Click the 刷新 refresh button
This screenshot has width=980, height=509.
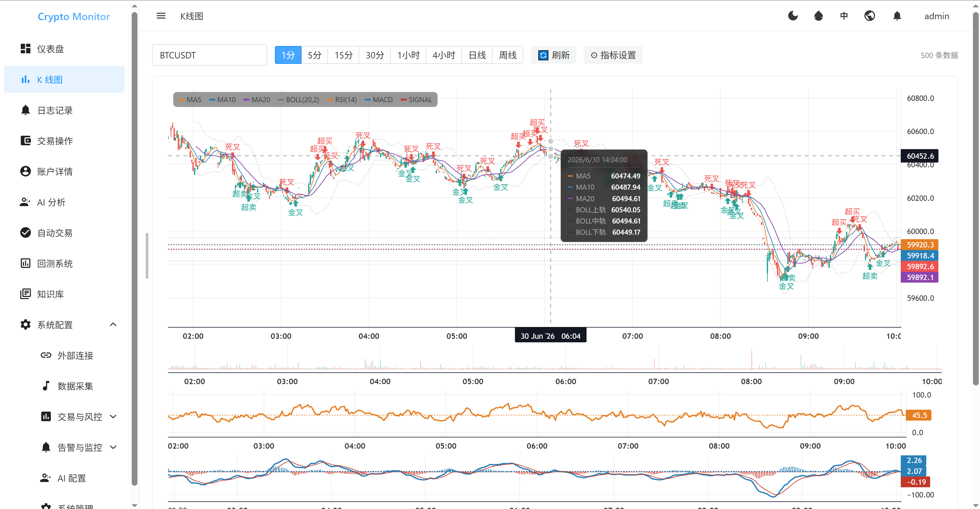(x=554, y=55)
